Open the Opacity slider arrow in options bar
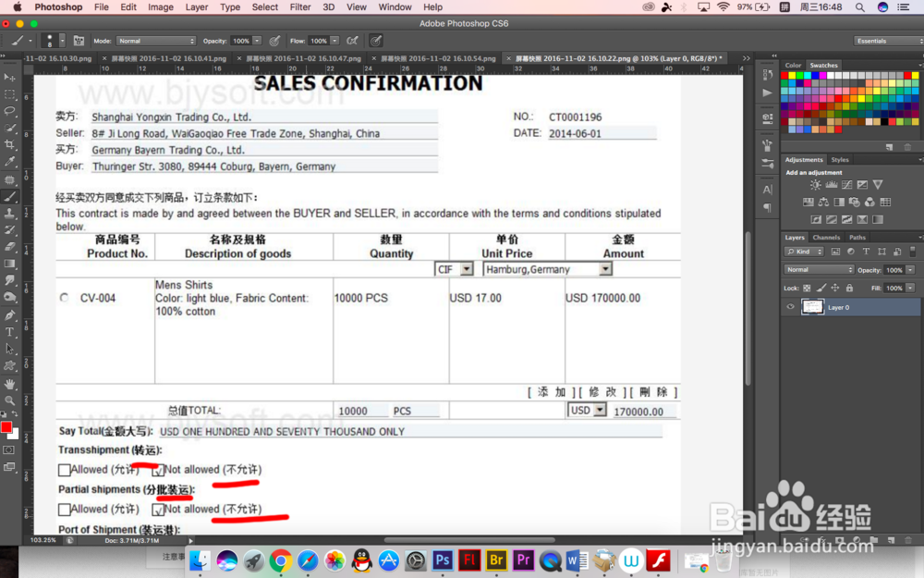The height and width of the screenshot is (578, 924). [x=257, y=41]
